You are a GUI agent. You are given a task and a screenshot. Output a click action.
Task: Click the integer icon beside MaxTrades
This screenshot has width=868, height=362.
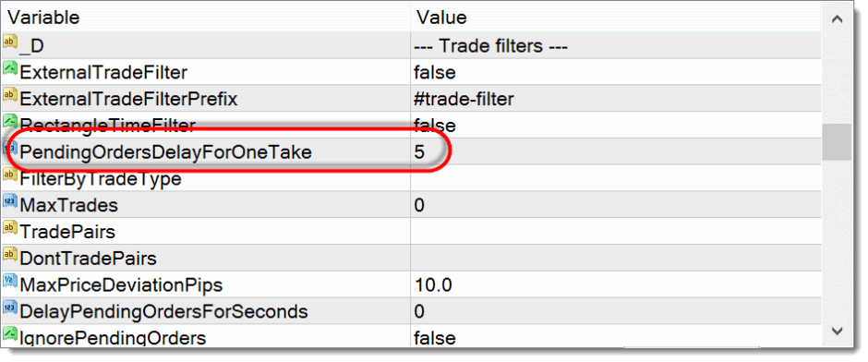(10, 202)
